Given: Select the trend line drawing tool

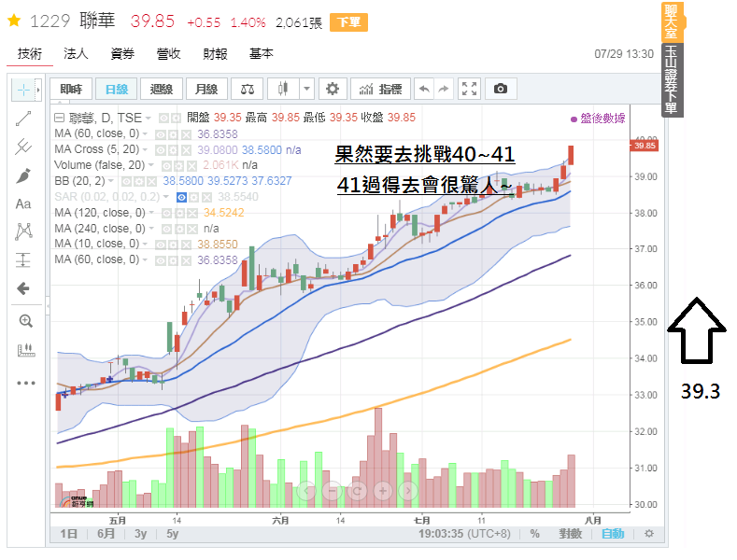Looking at the screenshot, I should (x=23, y=119).
